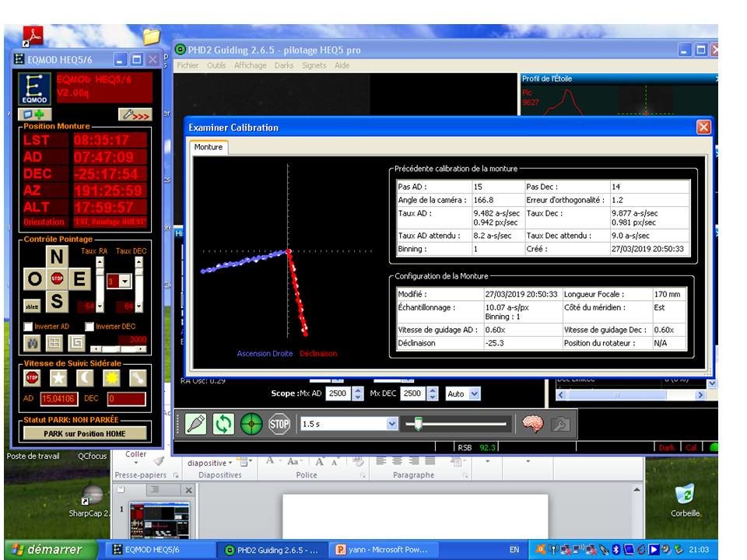The width and height of the screenshot is (747, 560).
Task: Select custom tracking with the comet icon
Action: point(138,378)
